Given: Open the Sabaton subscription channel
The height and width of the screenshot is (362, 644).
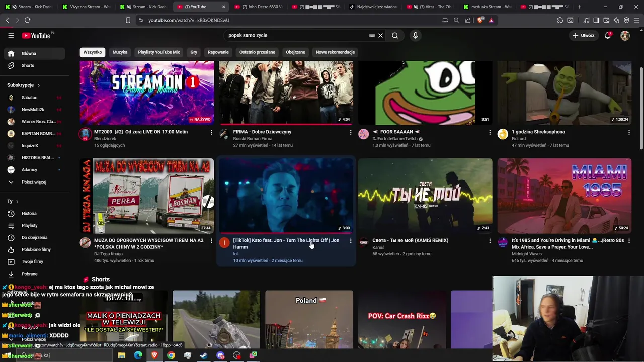Looking at the screenshot, I should [34, 98].
